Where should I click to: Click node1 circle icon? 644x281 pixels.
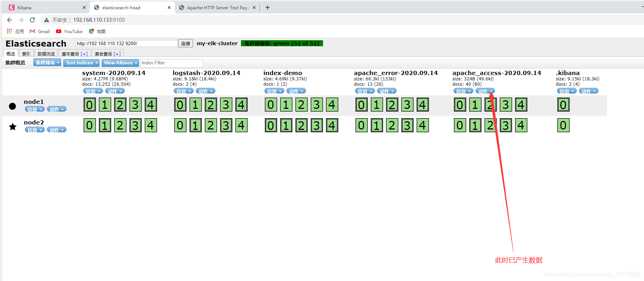(12, 106)
